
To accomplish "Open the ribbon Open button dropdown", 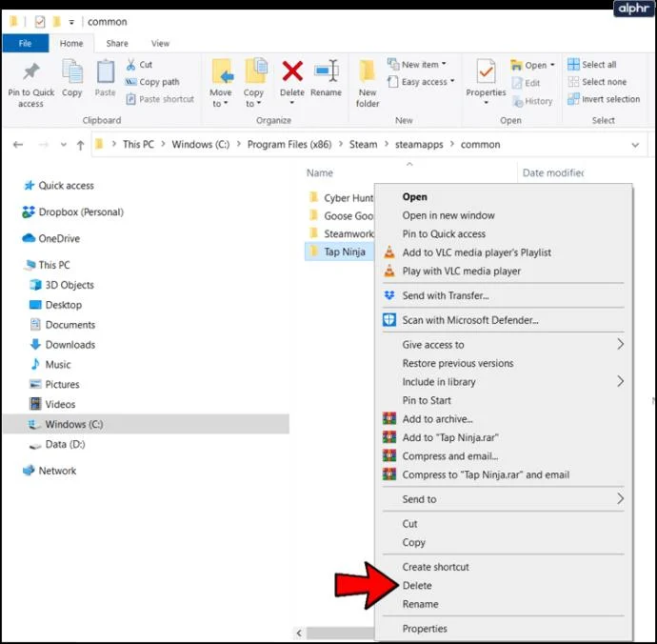I will point(552,65).
